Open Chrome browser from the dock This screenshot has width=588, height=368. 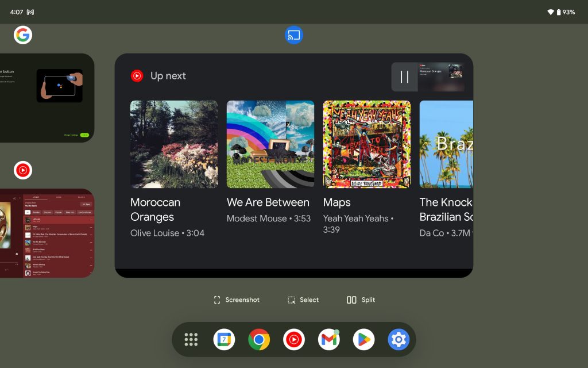[x=259, y=340]
